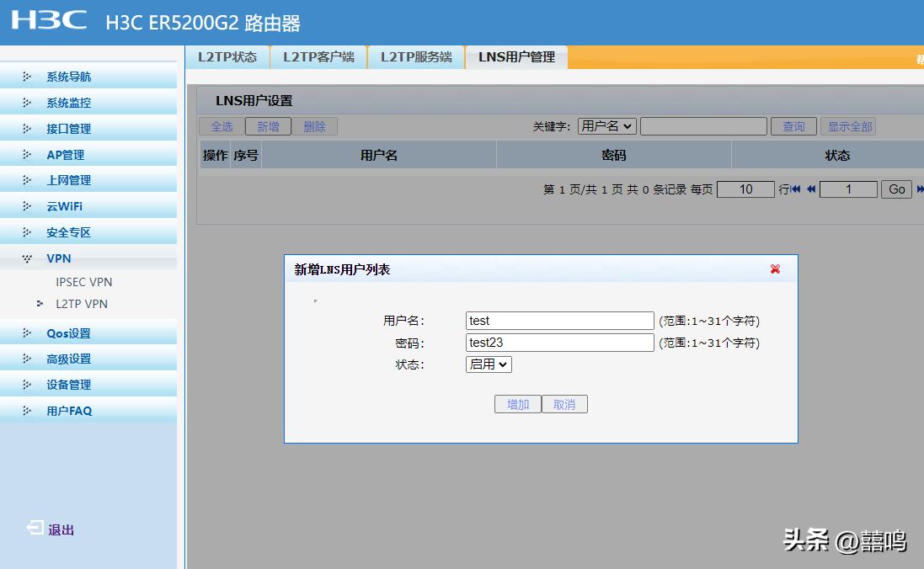Open the 状态 dropdown showing 启用
The image size is (924, 569).
click(x=488, y=364)
